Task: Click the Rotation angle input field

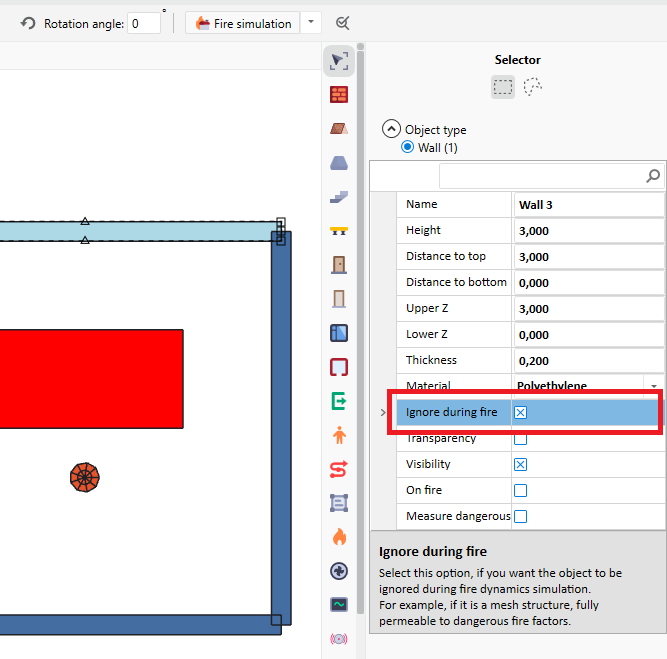Action: [144, 23]
